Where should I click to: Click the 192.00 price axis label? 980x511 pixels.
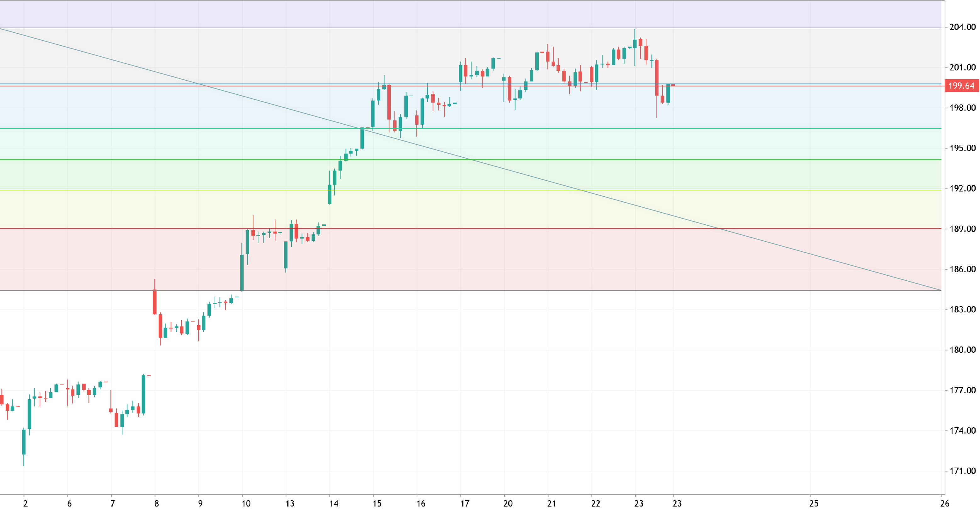[962, 188]
